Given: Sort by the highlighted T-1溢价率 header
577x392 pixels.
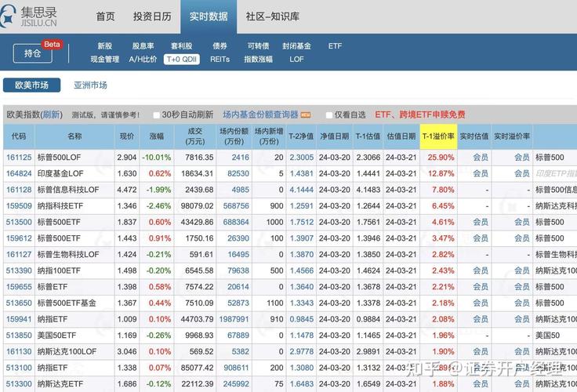Looking at the screenshot, I should tap(438, 136).
